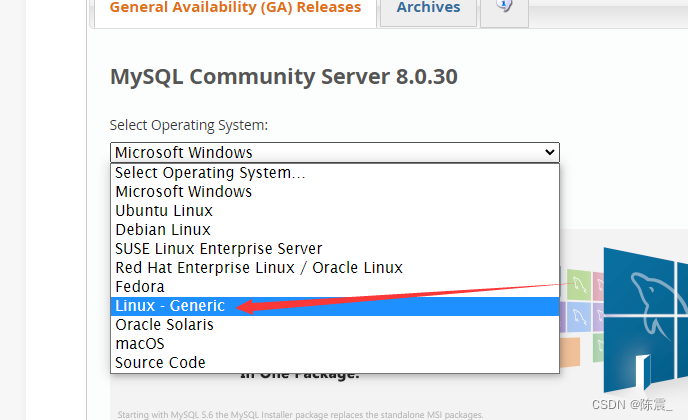688x420 pixels.
Task: Choose macOS from the dropdown list
Action: tap(335, 344)
